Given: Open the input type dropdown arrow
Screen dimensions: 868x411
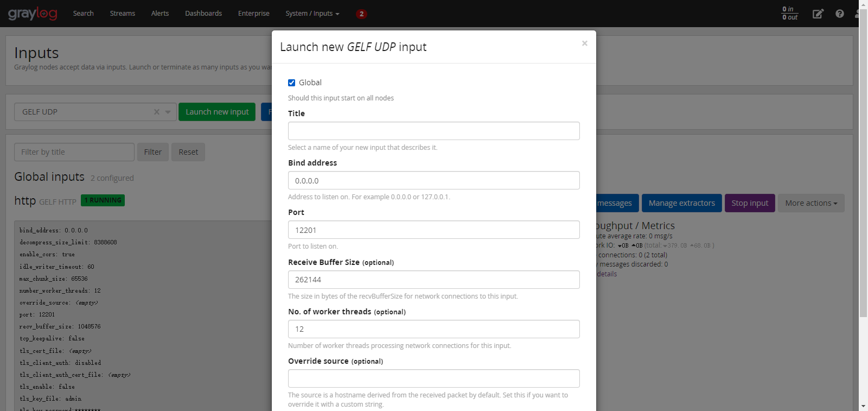Looking at the screenshot, I should click(x=168, y=112).
